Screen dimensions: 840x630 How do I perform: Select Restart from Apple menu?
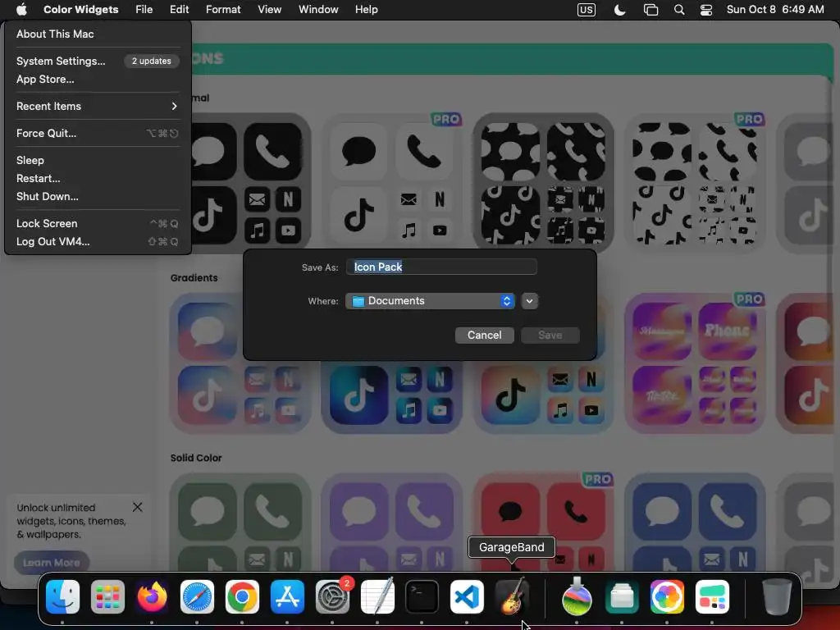[x=98, y=178]
